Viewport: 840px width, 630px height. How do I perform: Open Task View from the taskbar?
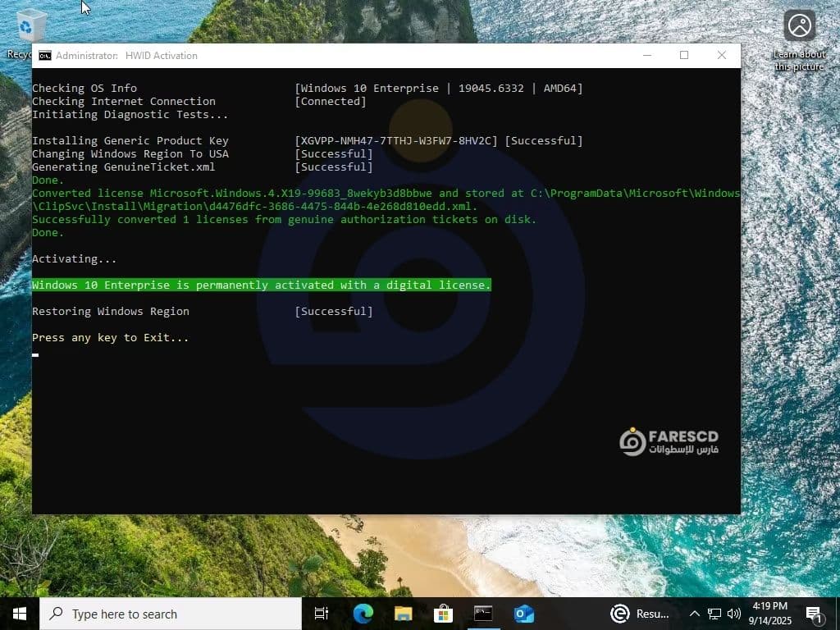[322, 614]
